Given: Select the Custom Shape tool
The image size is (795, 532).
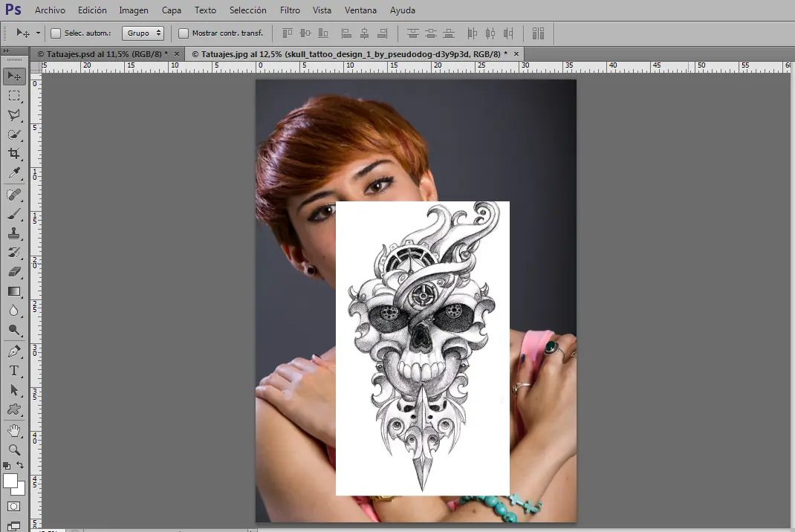Looking at the screenshot, I should (x=14, y=409).
